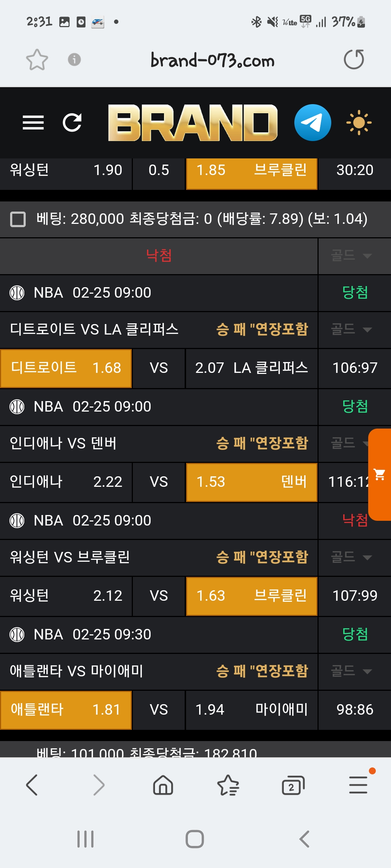Go to the browser home page
391x868 pixels.
pyautogui.click(x=163, y=786)
